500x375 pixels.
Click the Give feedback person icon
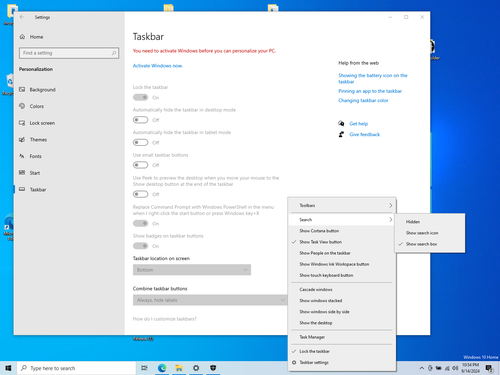pyautogui.click(x=341, y=134)
